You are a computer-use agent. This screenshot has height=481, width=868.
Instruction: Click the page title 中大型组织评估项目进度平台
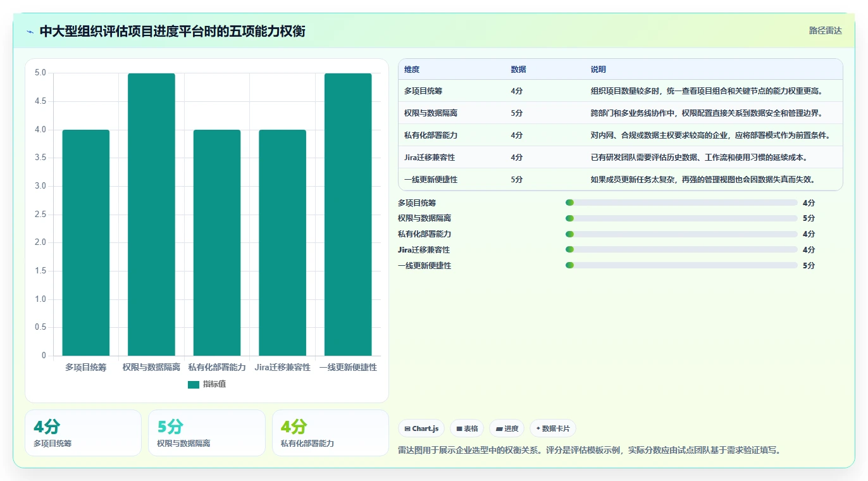click(172, 32)
